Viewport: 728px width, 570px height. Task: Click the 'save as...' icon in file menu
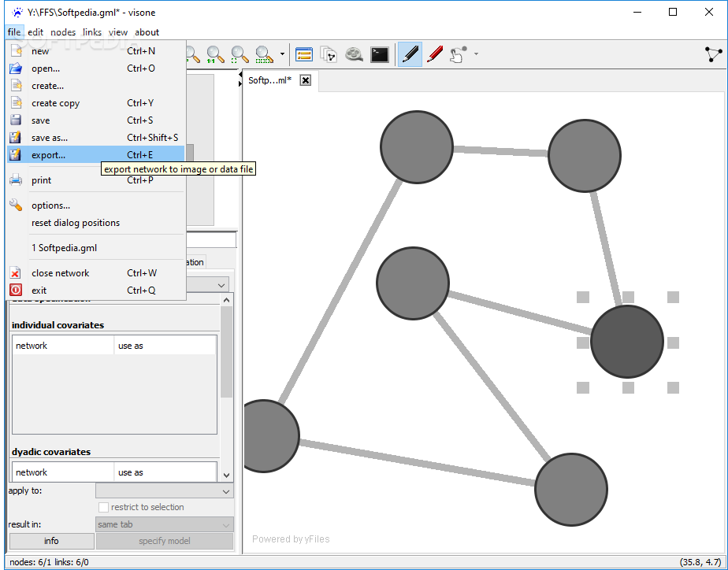[16, 137]
